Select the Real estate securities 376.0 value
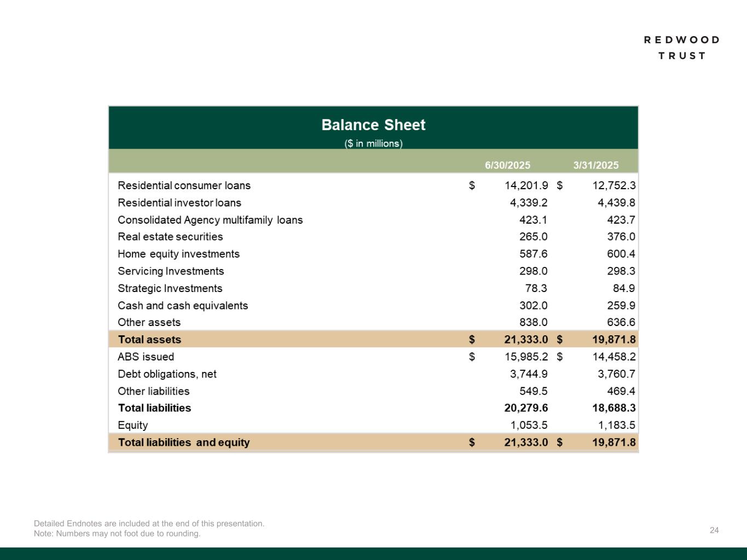Viewport: 747px width, 560px height. [x=621, y=237]
